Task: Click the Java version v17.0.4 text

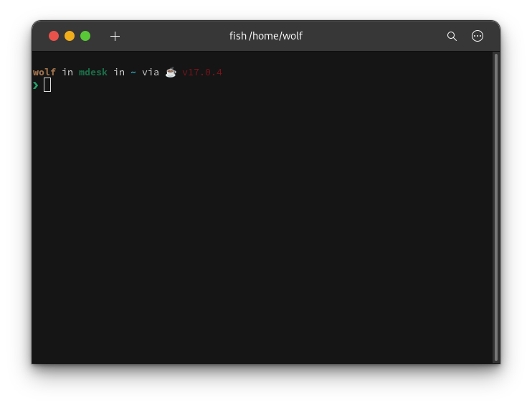Action: pos(202,72)
